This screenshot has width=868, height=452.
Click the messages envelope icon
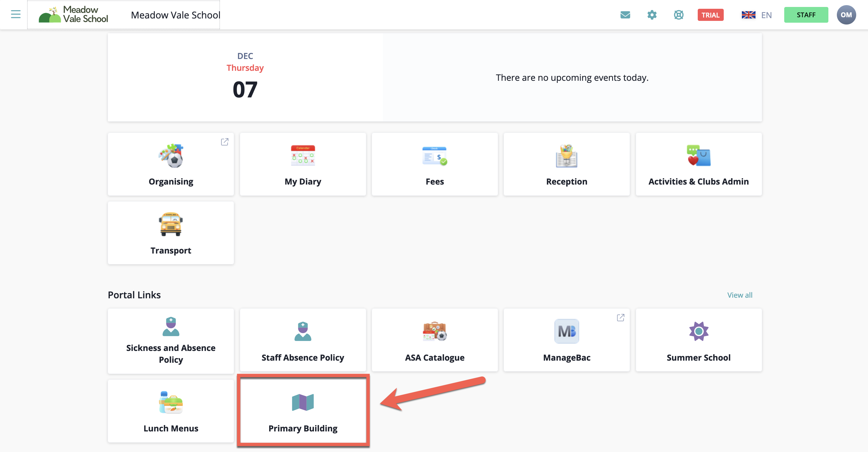coord(625,15)
